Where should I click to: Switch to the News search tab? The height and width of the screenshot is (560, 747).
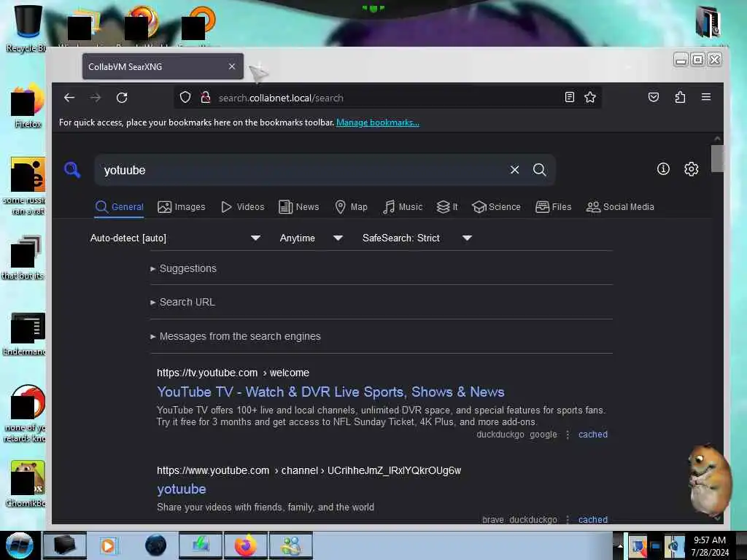[298, 207]
